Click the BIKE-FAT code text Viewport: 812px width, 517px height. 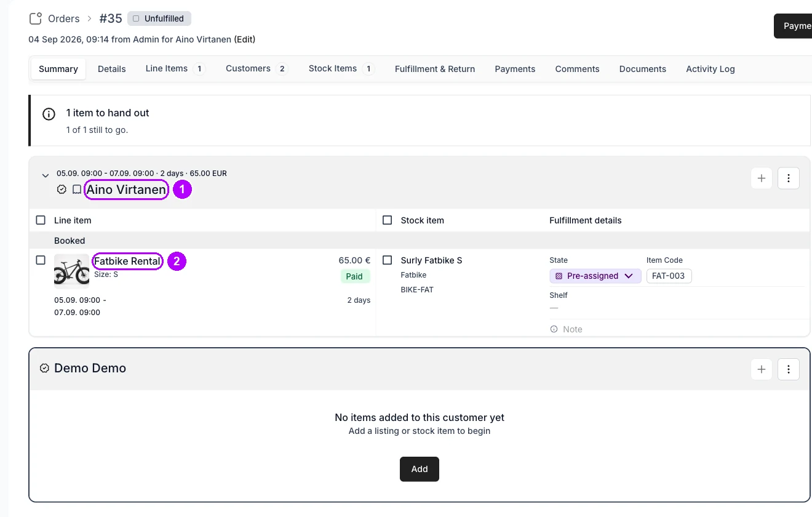tap(417, 289)
